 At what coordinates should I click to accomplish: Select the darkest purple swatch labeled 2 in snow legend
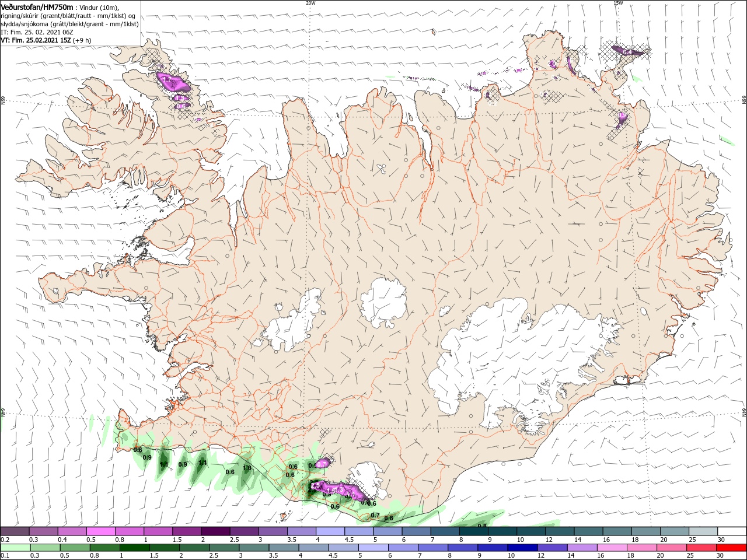click(x=215, y=531)
